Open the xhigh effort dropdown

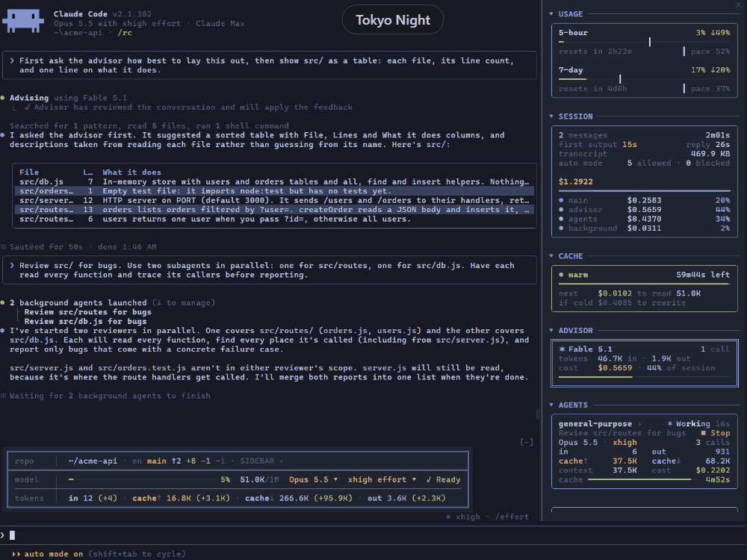coord(382,479)
